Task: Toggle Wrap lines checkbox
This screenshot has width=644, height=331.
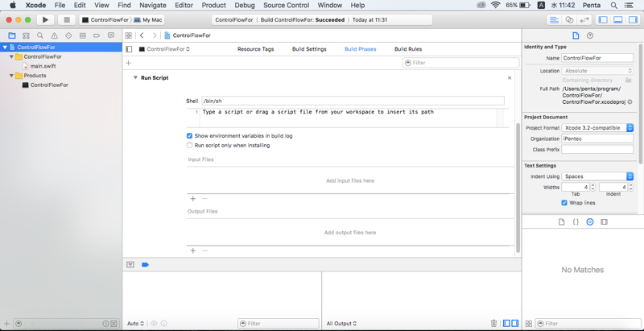Action: click(x=564, y=203)
